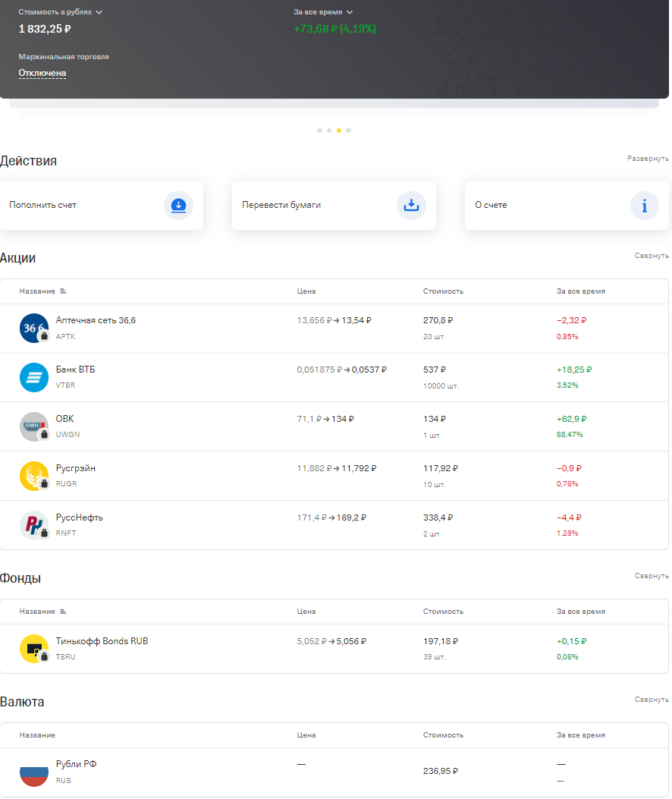Select the second carousel page dot

329,131
